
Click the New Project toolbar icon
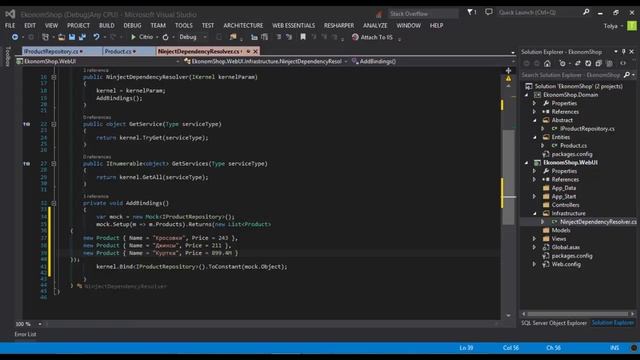click(45, 37)
